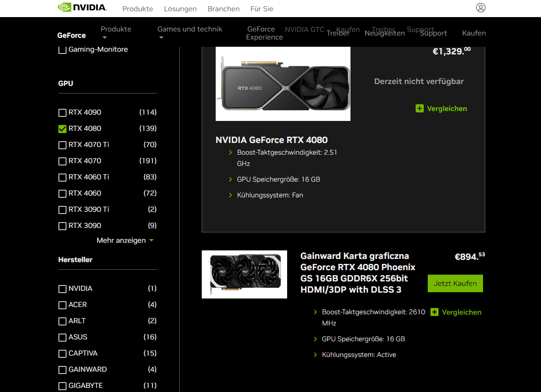Screen dimensions: 541x392
Task: Click the GPU filter section heading
Action: [66, 84]
